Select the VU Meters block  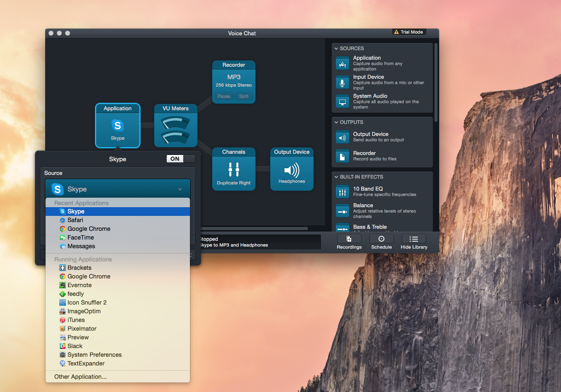(176, 126)
